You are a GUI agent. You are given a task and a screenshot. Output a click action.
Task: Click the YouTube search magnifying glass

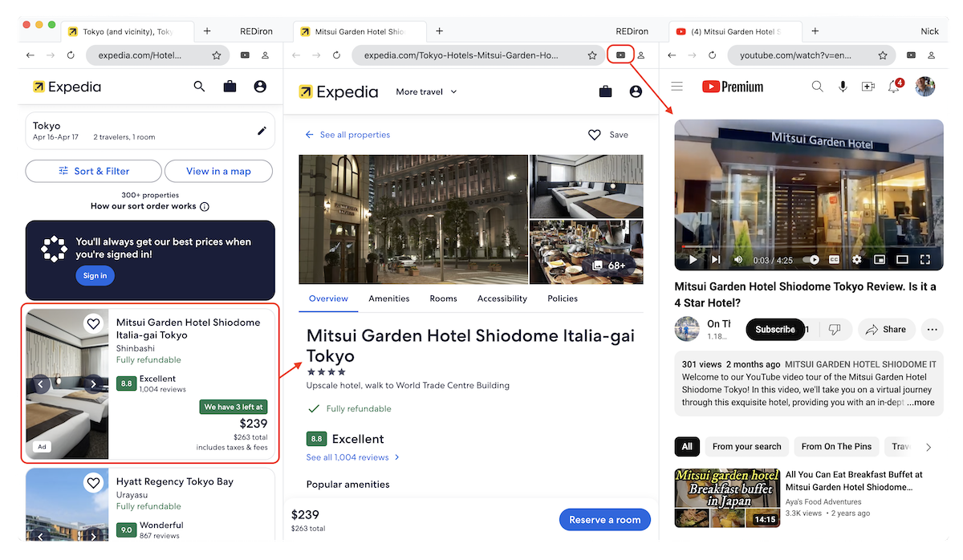817,86
